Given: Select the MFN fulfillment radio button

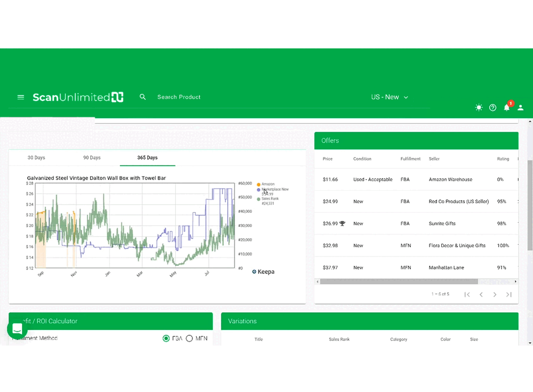Looking at the screenshot, I should [x=189, y=338].
